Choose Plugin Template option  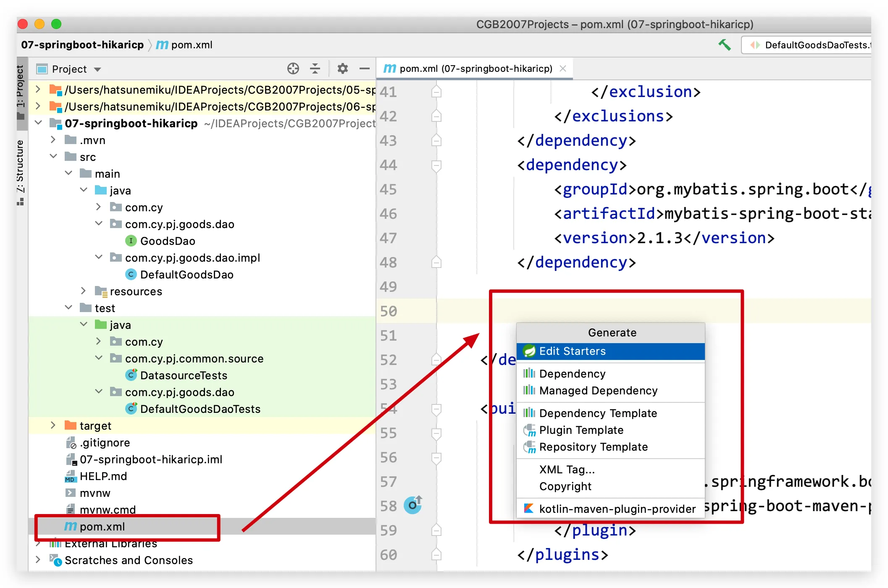point(611,430)
